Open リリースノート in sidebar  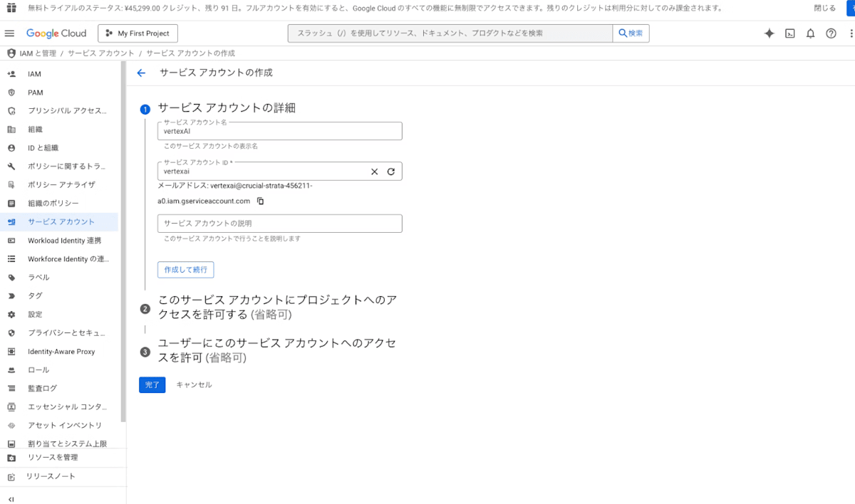coord(60,476)
